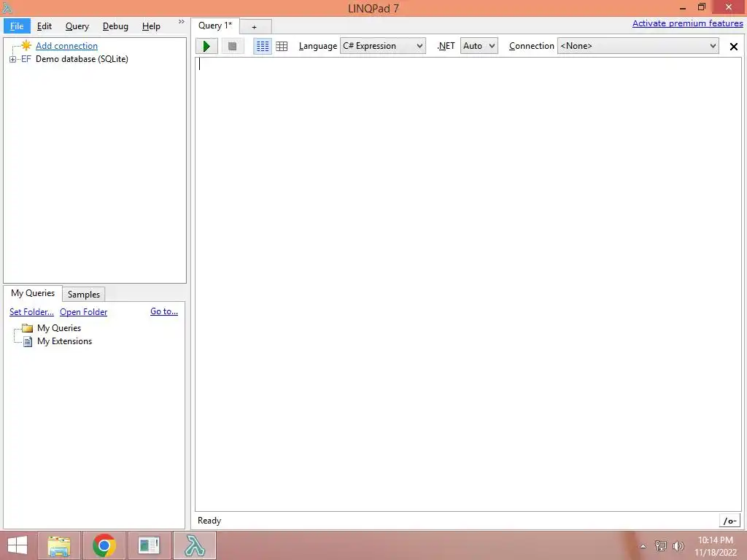
Task: Switch to the My Queries tab
Action: 33,293
